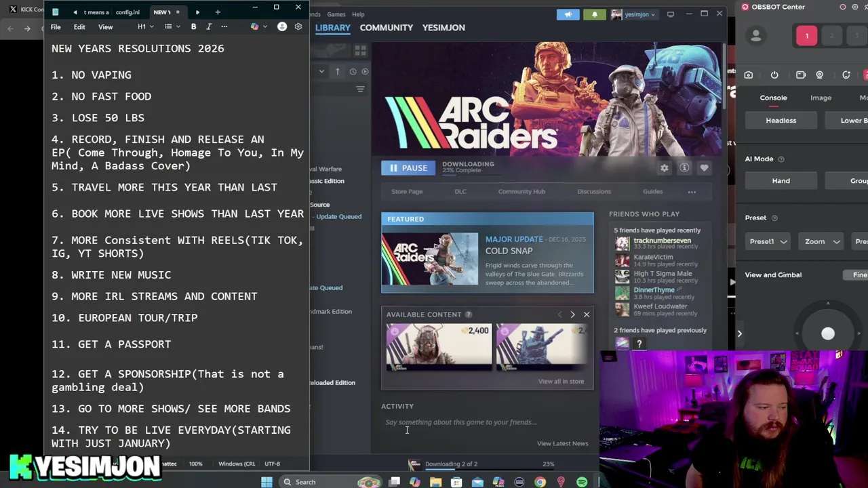Click OBSBOT webcam tracking icon
Screen dimensions: 868x488
coord(820,75)
